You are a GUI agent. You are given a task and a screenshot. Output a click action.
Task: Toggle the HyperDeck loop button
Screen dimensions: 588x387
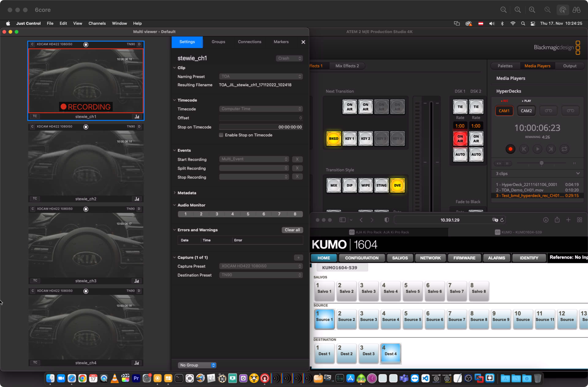coord(564,149)
